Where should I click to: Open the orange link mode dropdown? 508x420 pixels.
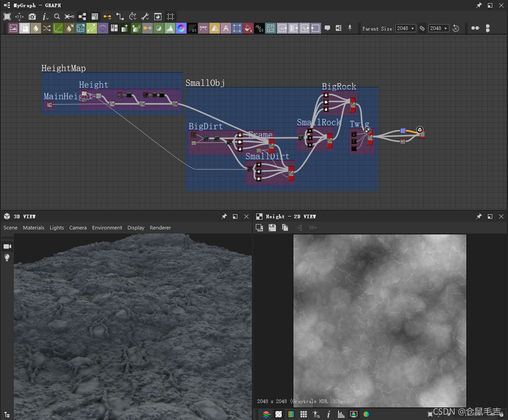pyautogui.click(x=107, y=17)
